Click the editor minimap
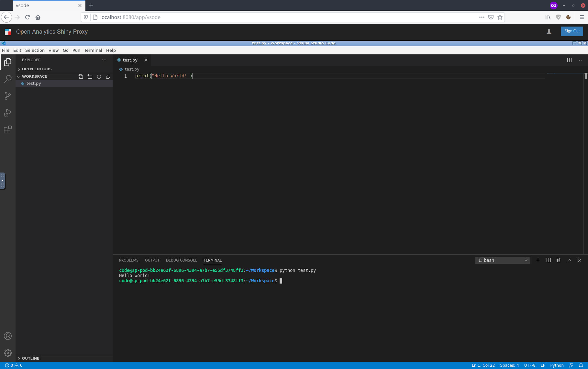The image size is (588, 369). (565, 73)
